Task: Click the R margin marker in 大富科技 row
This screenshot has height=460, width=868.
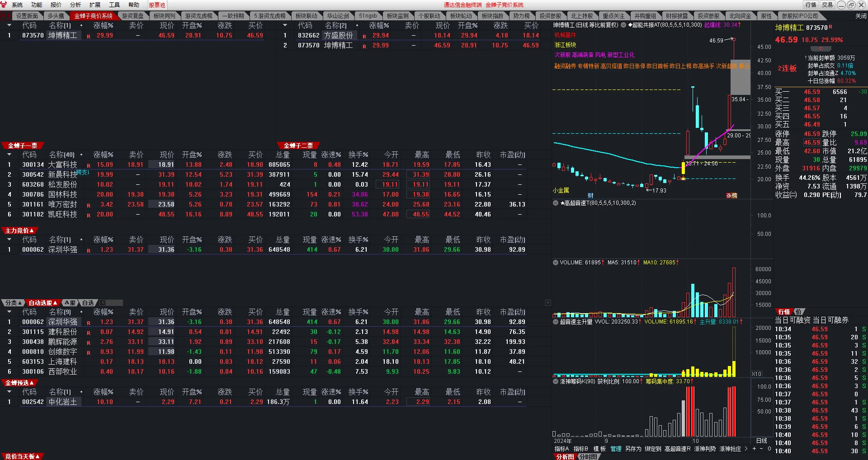Action: [89, 165]
